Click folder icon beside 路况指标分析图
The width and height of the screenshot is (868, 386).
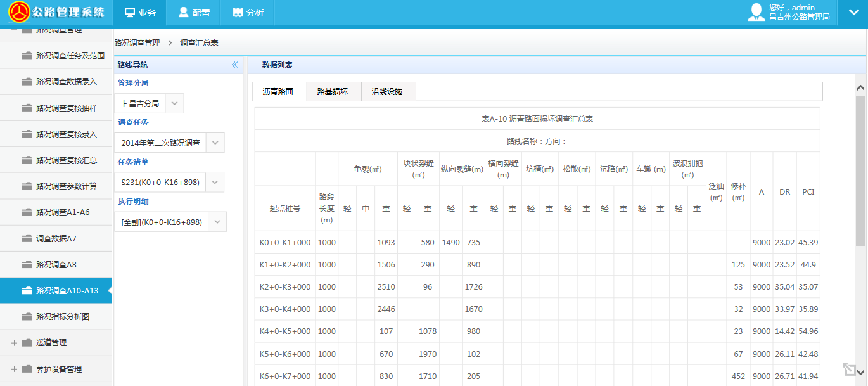coord(26,316)
